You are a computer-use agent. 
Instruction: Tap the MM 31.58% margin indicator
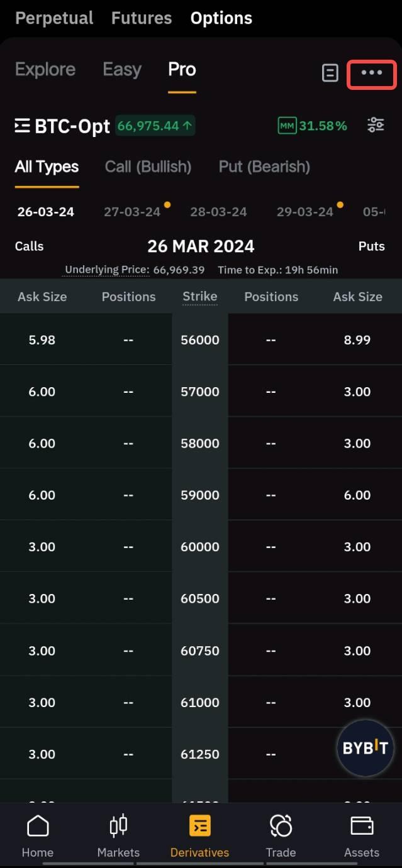click(x=313, y=126)
